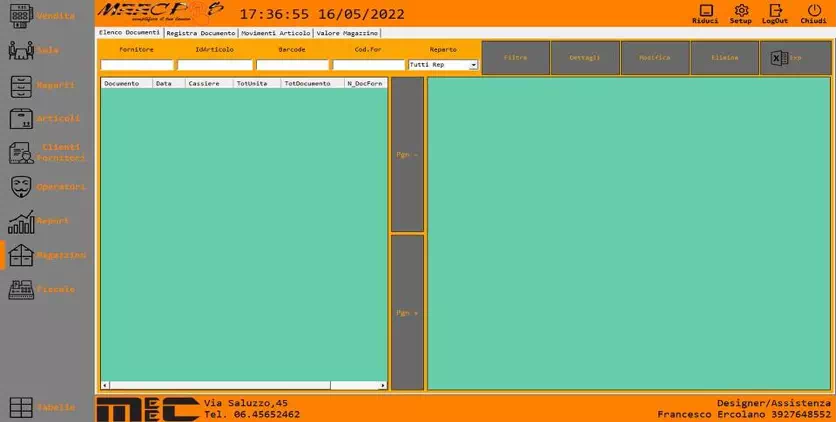Switch to Movimenti Articolo tab

tap(276, 33)
